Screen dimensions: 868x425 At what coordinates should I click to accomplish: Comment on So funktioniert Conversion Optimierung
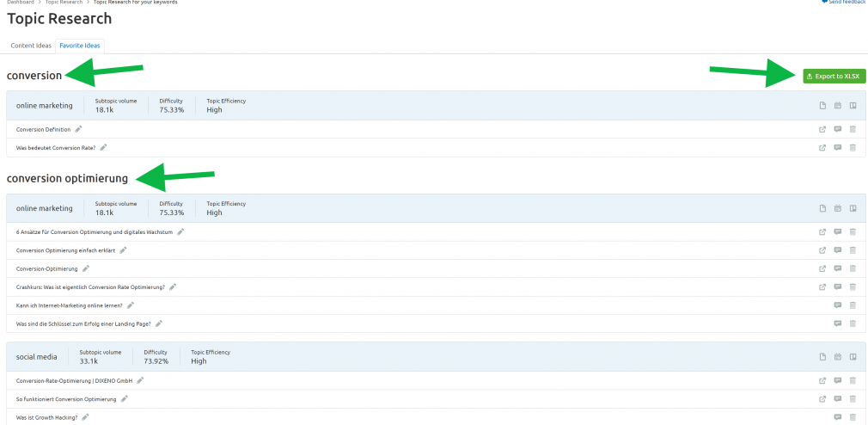pyautogui.click(x=838, y=398)
